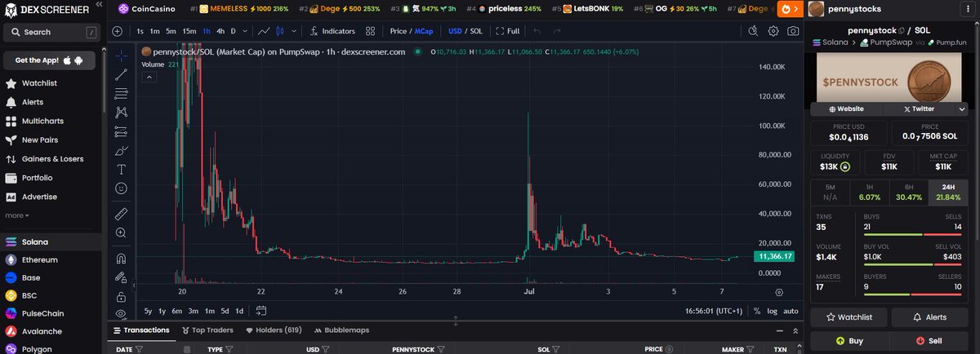Undo last chart action
This screenshot has height=354, width=980.
click(x=537, y=31)
